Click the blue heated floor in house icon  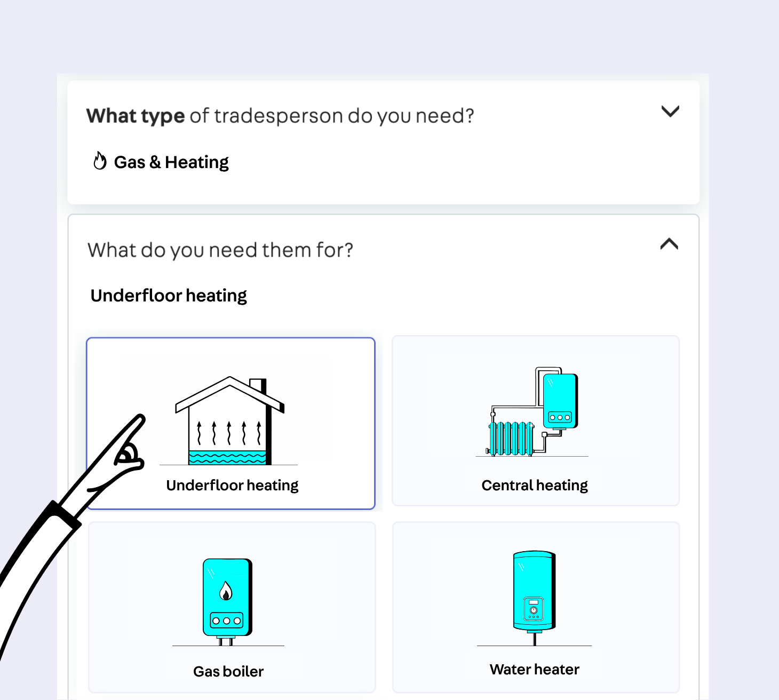(x=227, y=458)
